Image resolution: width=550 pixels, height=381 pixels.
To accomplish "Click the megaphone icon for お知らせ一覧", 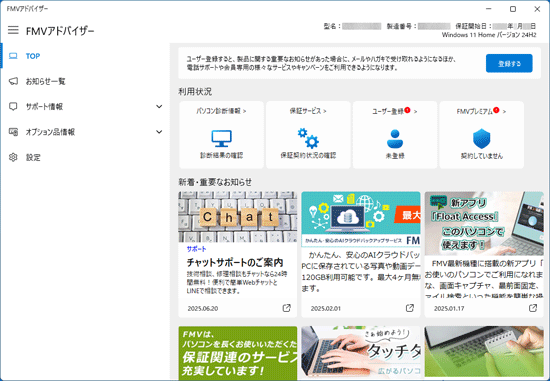I will (13, 81).
